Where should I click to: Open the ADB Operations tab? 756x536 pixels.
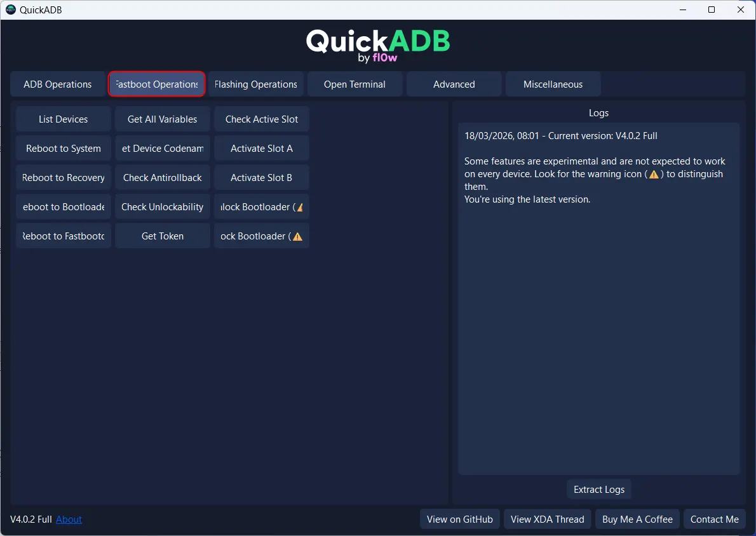coord(58,84)
